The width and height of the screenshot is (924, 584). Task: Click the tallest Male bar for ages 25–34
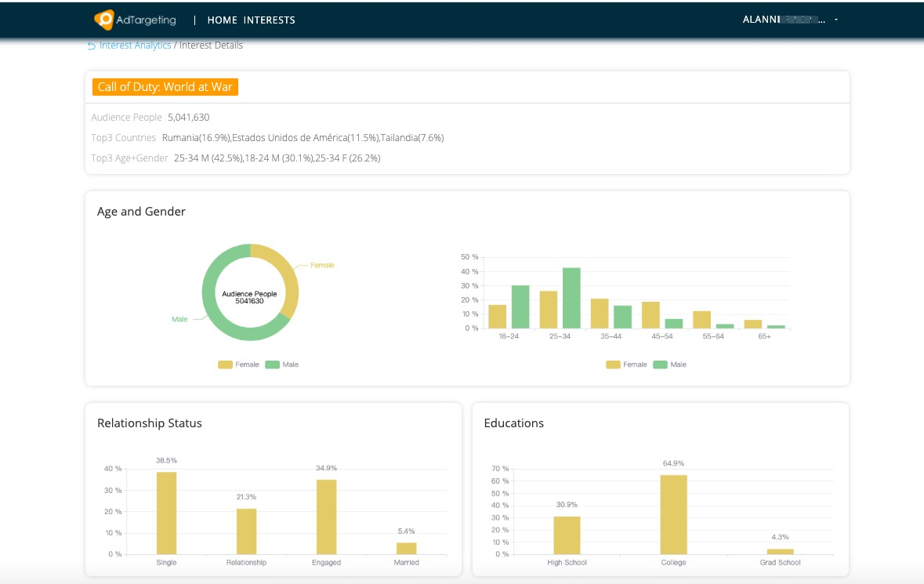tap(571, 298)
